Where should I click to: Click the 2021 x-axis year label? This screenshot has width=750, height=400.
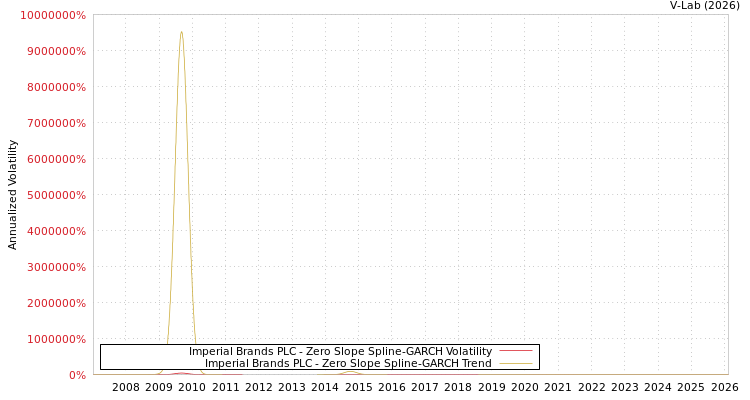pyautogui.click(x=558, y=388)
